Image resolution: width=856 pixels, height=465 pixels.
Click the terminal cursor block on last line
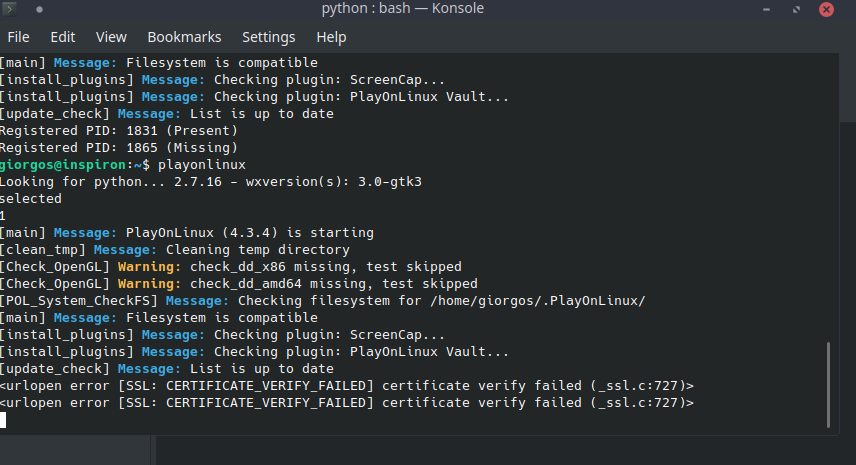pos(3,420)
